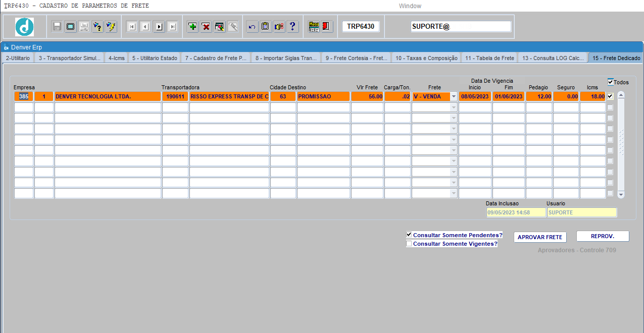Click the clear record pencil icon

tap(219, 27)
